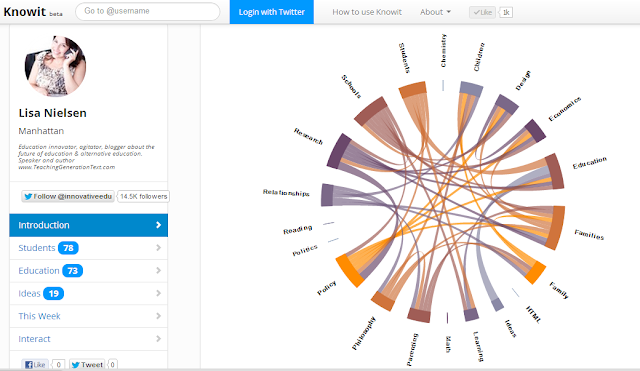Open the Ideas sidebar item
Screen dimensions: 640x371
click(89, 293)
